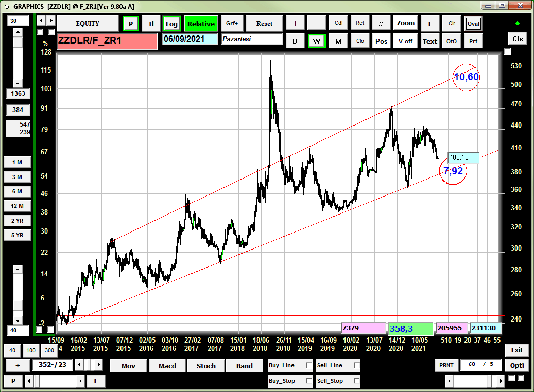Screen dimensions: 534x392
Task: Open the Stoch indicator
Action: [x=206, y=366]
